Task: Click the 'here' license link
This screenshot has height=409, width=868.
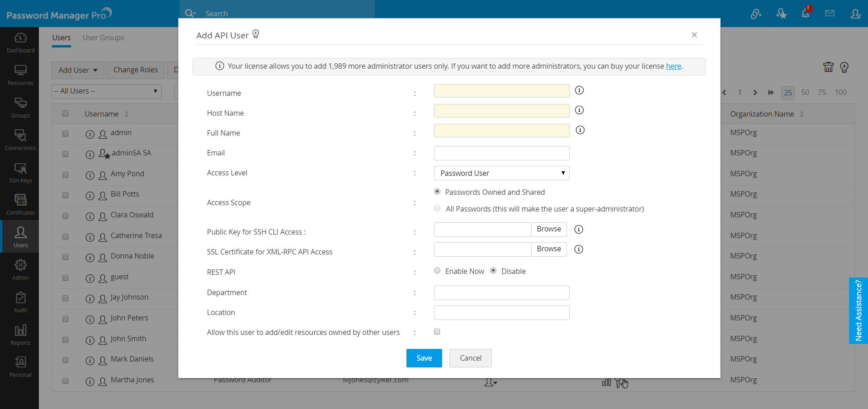Action: coord(673,66)
